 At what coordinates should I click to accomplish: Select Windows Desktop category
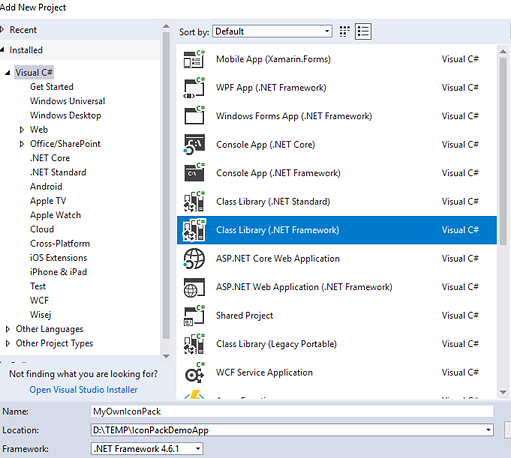tap(66, 115)
